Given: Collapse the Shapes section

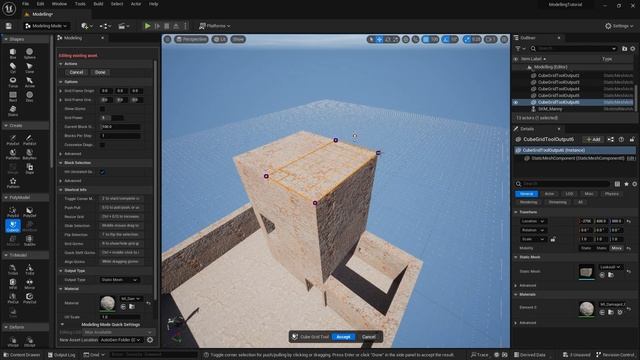Looking at the screenshot, I should (6, 39).
